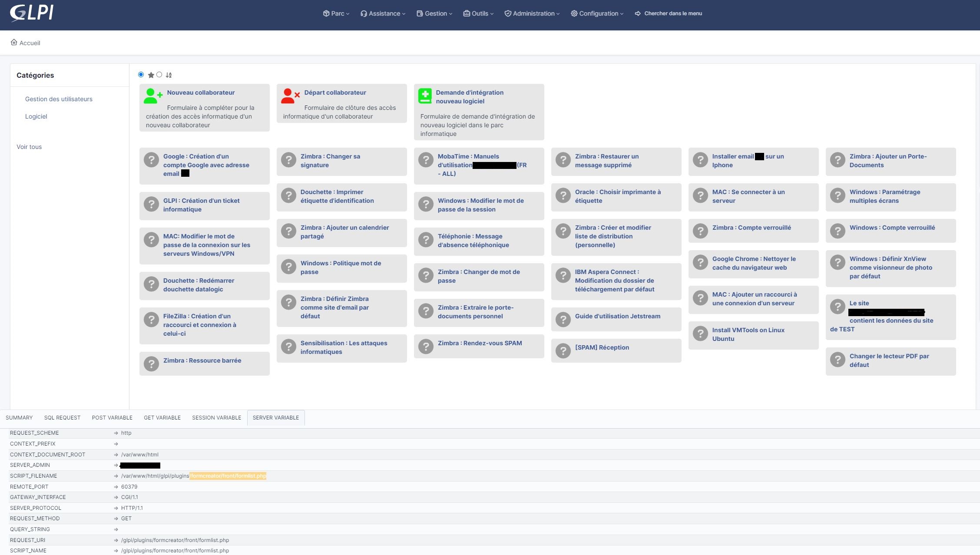
Task: Click question icon beside Zimbra : Compte verrouillé
Action: tap(700, 231)
